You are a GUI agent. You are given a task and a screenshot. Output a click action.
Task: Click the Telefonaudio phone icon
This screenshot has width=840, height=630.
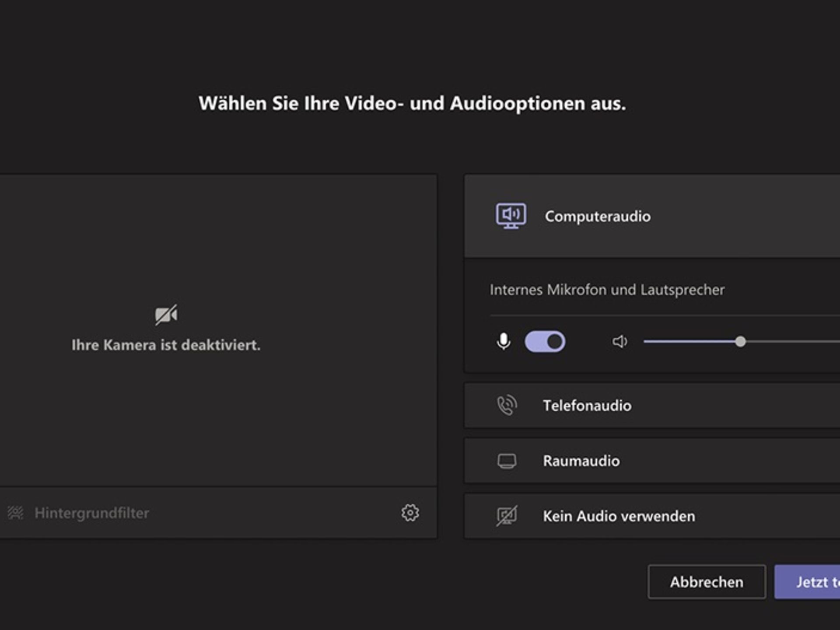tap(507, 406)
